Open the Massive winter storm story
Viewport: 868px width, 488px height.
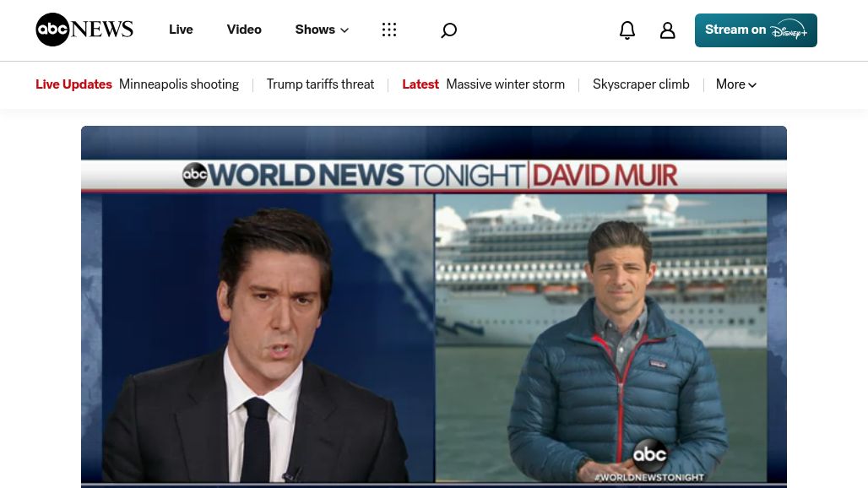tap(505, 84)
